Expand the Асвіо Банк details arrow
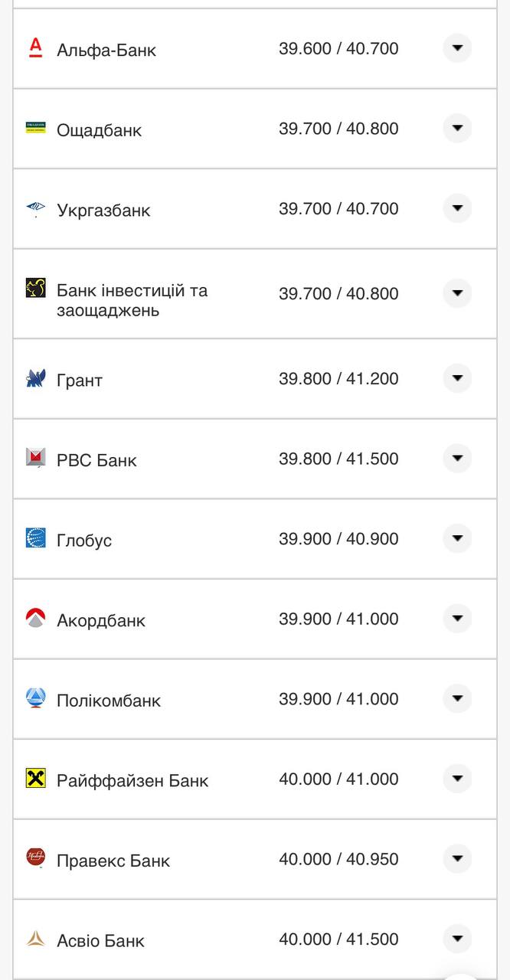 click(456, 939)
